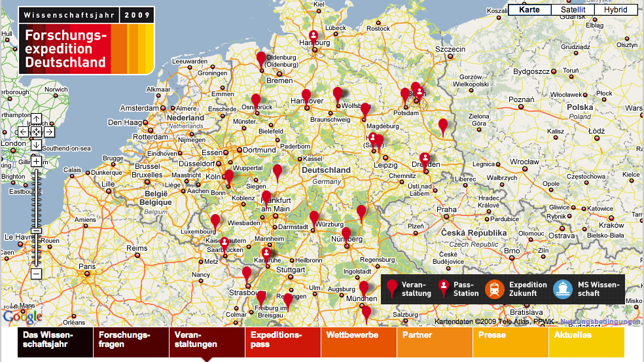Image resolution: width=644 pixels, height=362 pixels.
Task: Click the MS Wissenschaft ship icon
Action: click(562, 289)
